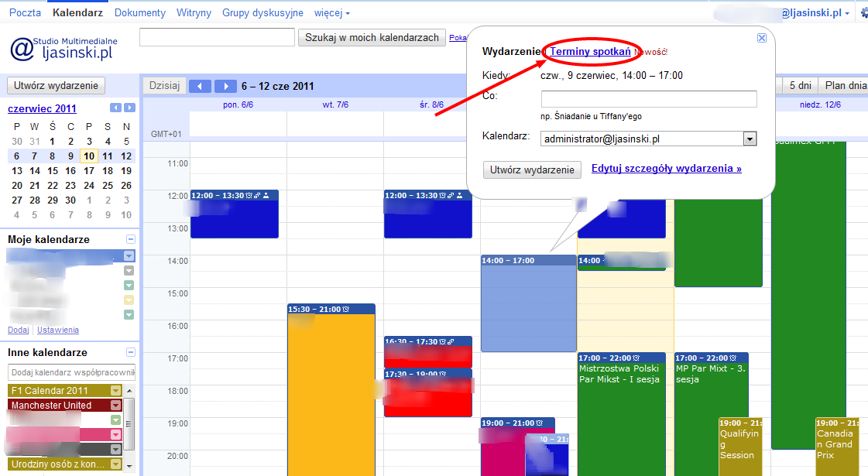Screen dimensions: 868x476
Task: Show next month in the mini calendar
Action: [129, 108]
